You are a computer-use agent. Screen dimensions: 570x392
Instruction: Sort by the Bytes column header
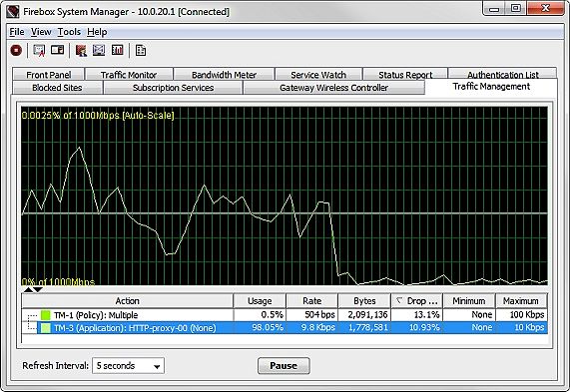click(x=364, y=301)
